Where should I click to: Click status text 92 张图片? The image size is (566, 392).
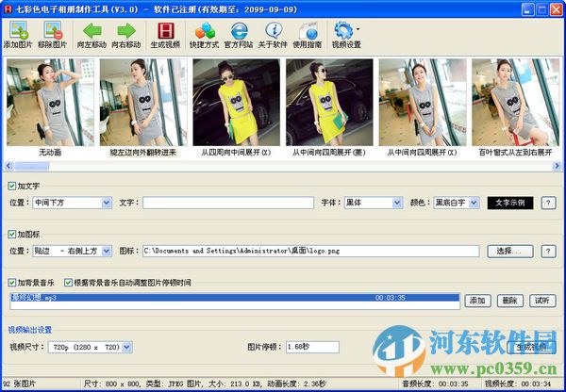(x=20, y=384)
